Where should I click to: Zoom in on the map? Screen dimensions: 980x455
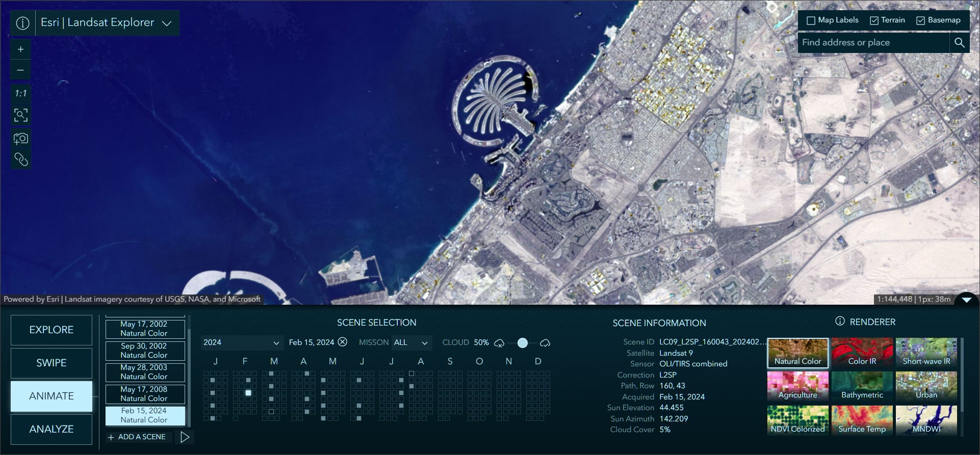click(20, 49)
